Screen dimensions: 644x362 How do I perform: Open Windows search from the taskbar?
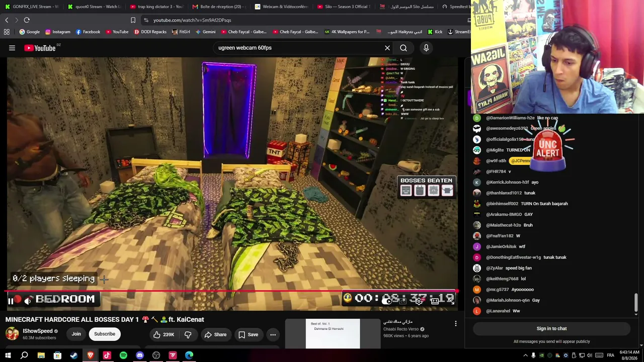(x=24, y=355)
